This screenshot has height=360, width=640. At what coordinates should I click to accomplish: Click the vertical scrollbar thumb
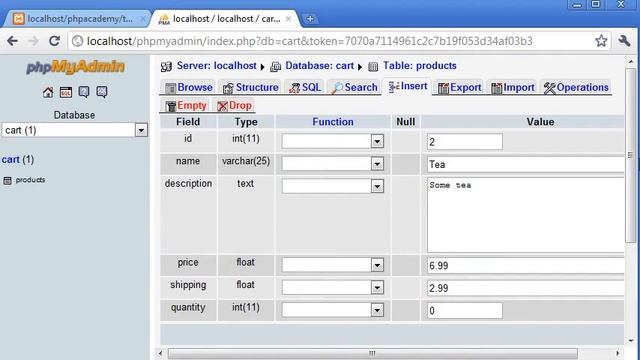click(631, 155)
